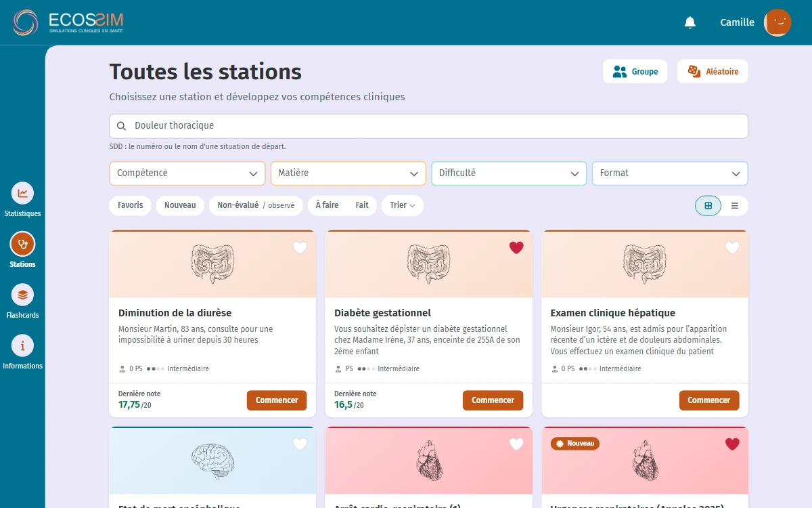Show À faire stations
The height and width of the screenshot is (508, 812).
(328, 206)
